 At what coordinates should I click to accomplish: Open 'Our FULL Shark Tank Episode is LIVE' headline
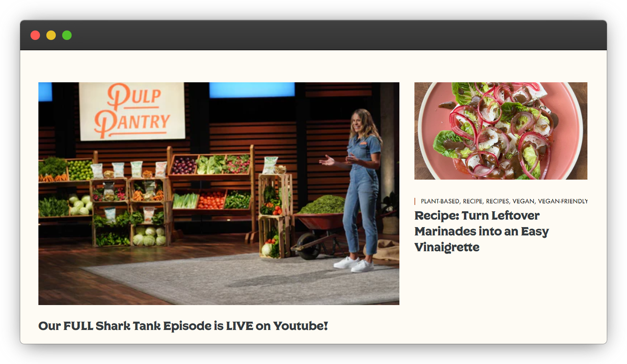(x=183, y=326)
